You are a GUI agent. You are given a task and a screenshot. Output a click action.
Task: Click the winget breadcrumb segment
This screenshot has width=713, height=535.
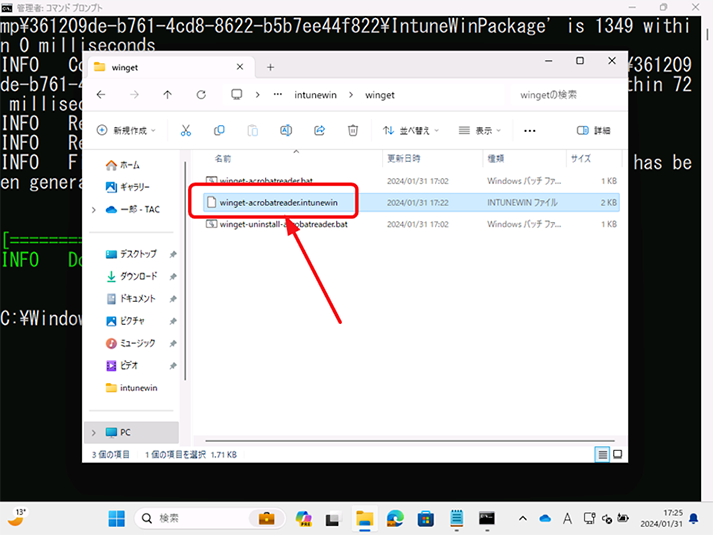(380, 95)
